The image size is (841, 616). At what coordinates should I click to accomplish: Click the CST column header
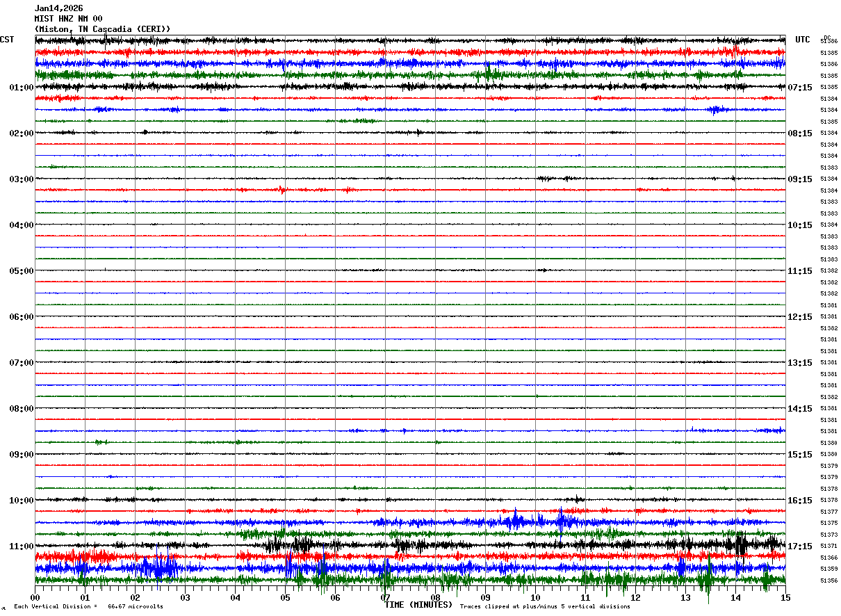[x=7, y=40]
